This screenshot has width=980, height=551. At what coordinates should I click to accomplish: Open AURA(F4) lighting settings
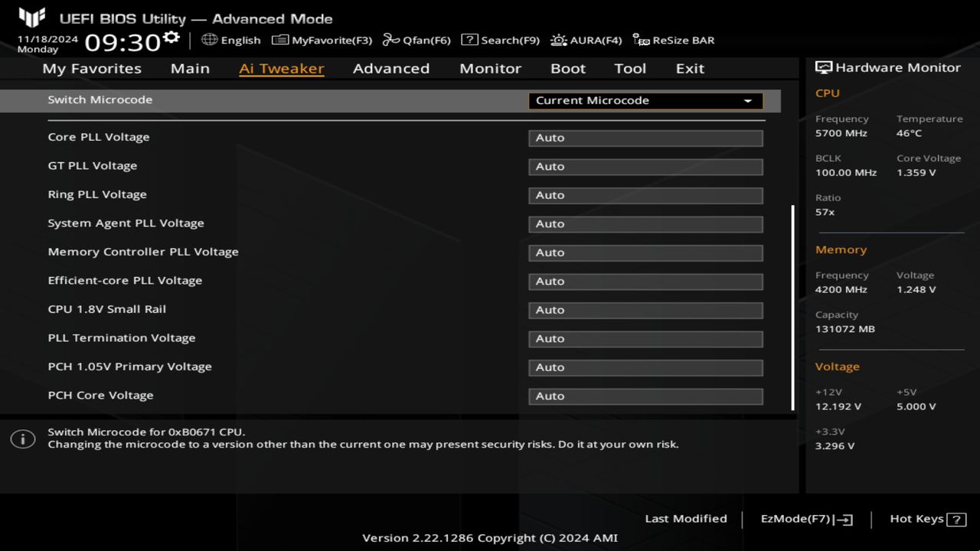tap(586, 40)
